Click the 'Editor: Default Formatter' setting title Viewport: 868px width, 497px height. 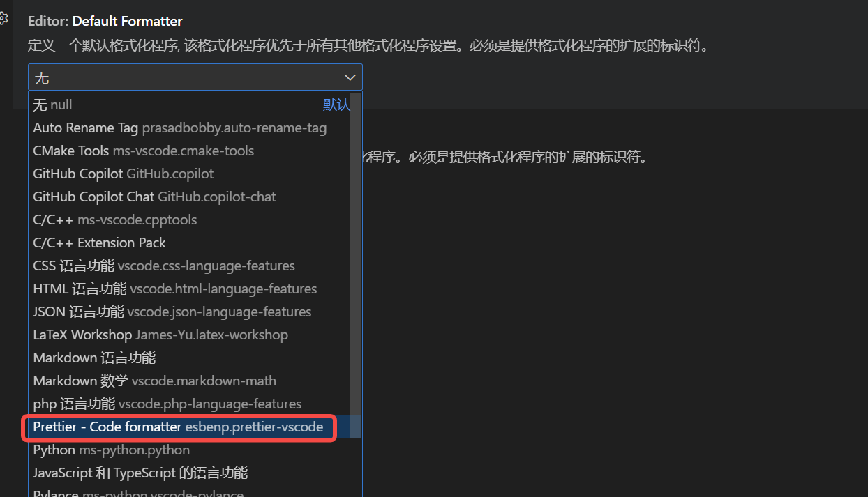point(105,22)
